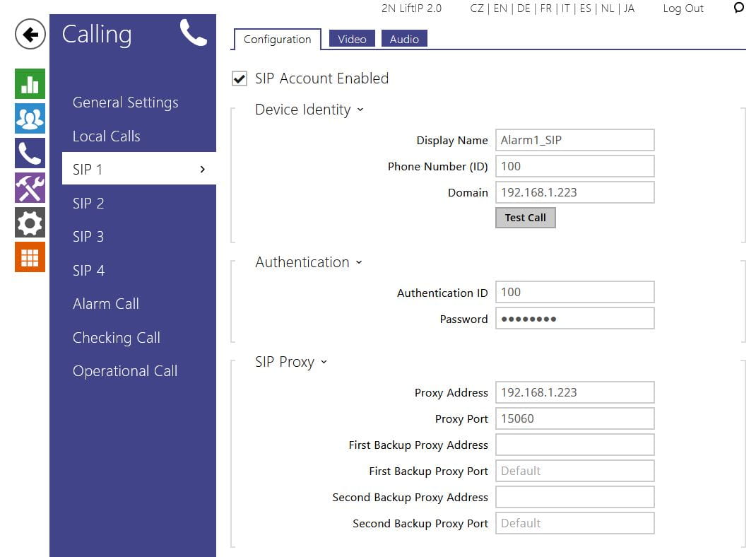This screenshot has height=557, width=756.
Task: Toggle SIP Account Enabled checkbox
Action: tap(239, 78)
